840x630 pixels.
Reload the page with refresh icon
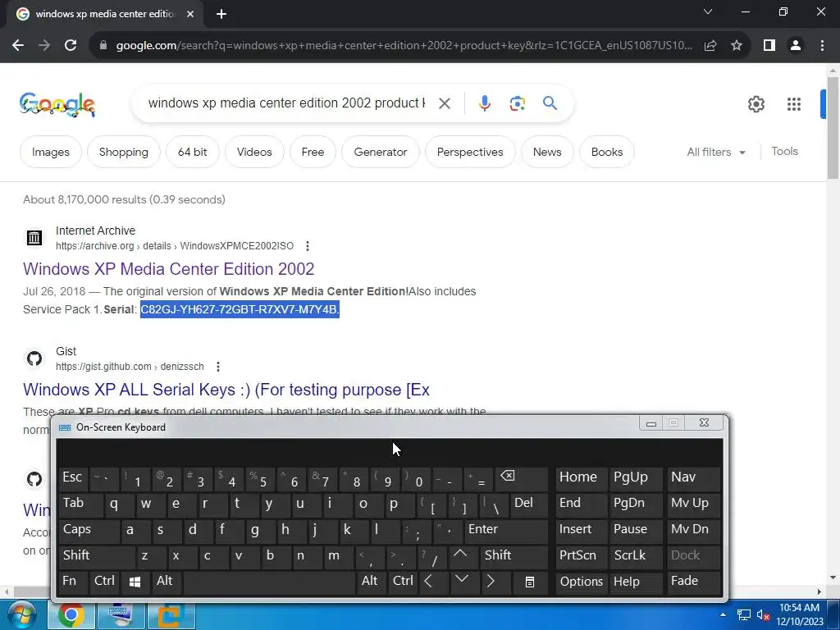(x=71, y=46)
